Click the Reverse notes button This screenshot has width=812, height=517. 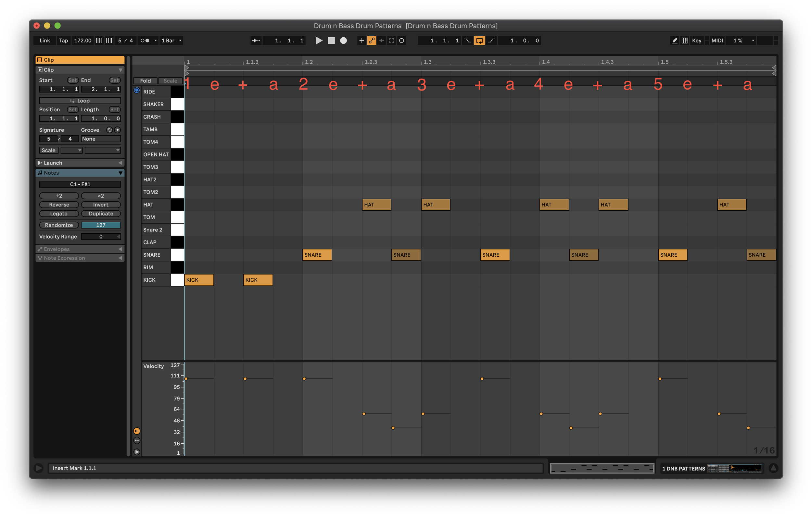pyautogui.click(x=59, y=204)
